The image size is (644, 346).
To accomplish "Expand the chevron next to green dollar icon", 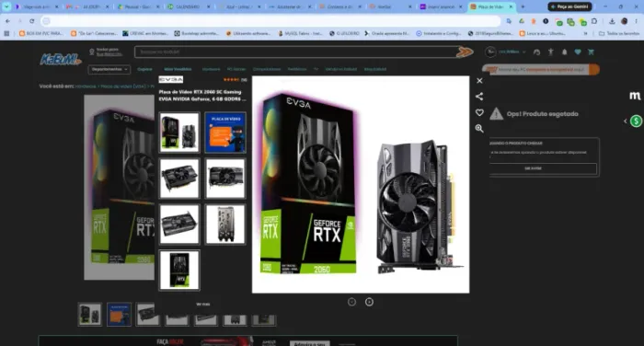I will pyautogui.click(x=625, y=121).
